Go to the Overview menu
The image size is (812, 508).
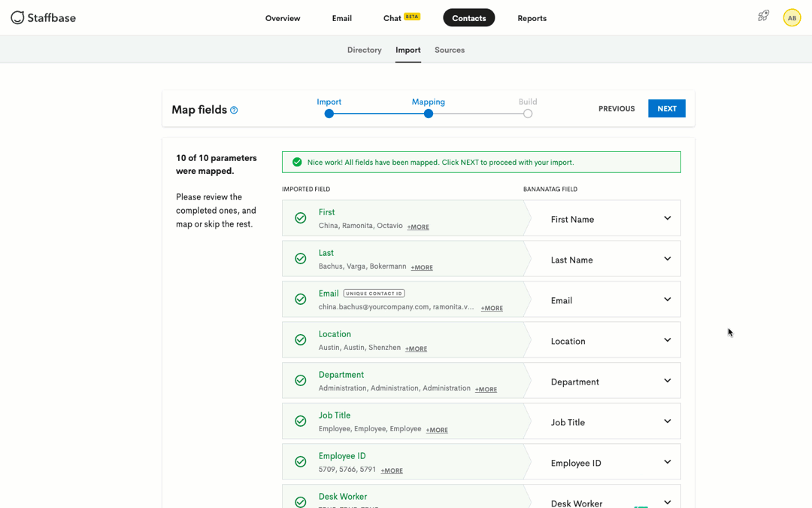click(283, 18)
